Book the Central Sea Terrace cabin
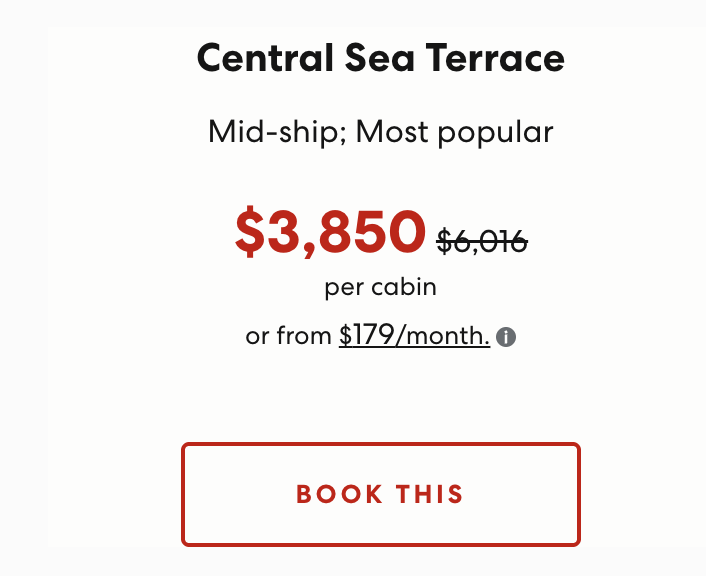Screen dimensions: 706x576 (381, 494)
